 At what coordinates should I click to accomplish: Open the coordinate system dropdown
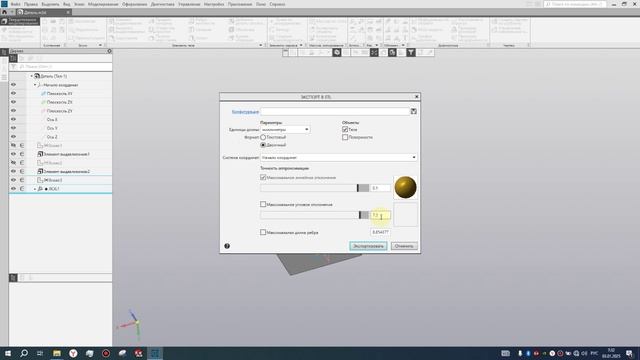coord(338,158)
